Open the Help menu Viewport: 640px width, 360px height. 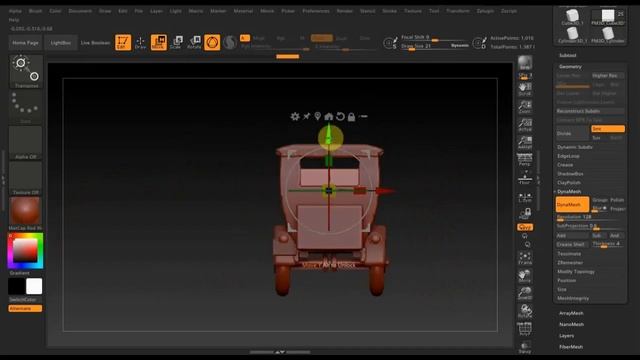(14, 20)
